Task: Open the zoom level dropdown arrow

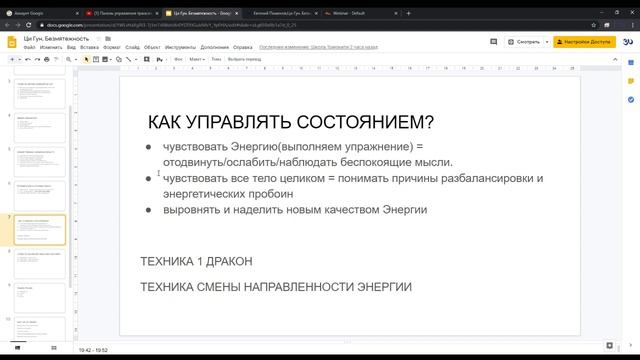Action: pos(76,59)
